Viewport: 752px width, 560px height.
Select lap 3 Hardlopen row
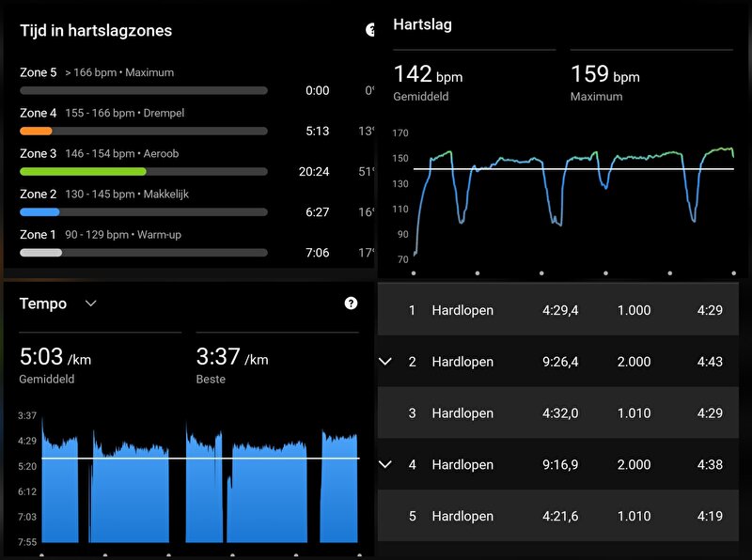pos(564,413)
